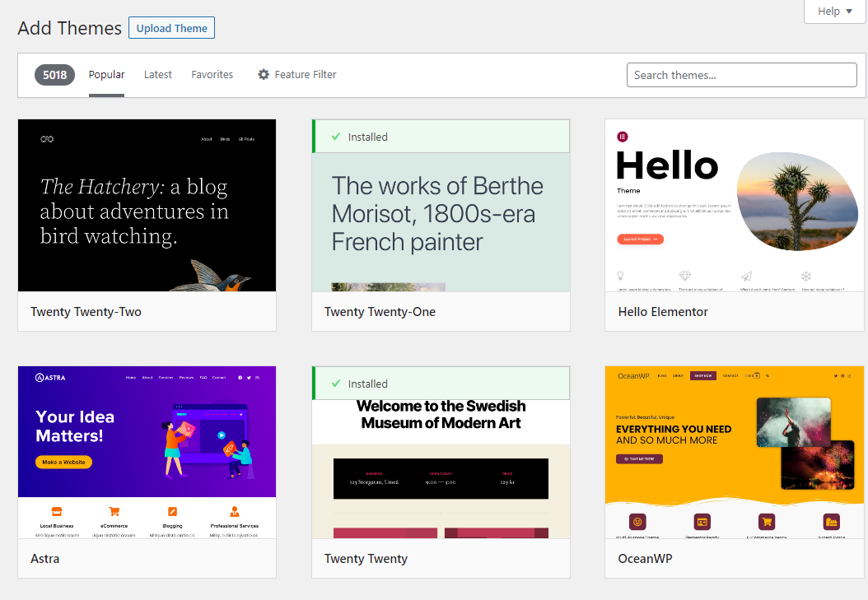
Task: Click the snowflake icon in Hello Elementor preview
Action: pyautogui.click(x=806, y=276)
